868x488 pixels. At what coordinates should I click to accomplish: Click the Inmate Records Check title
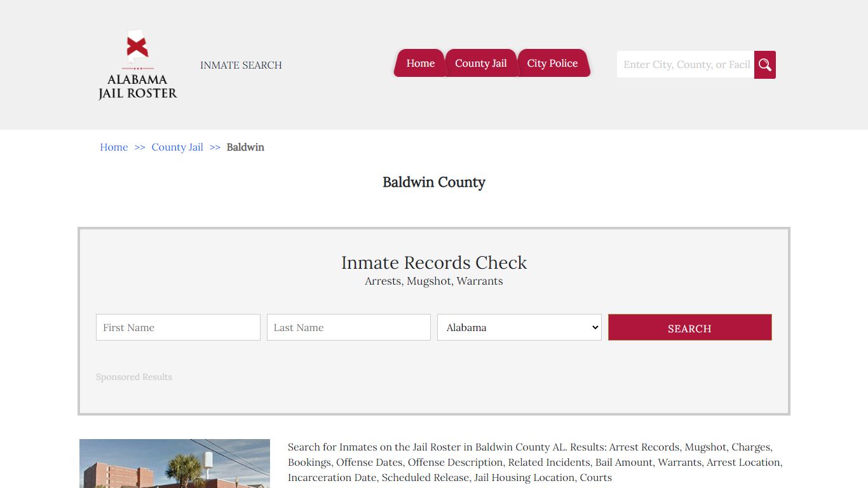point(434,262)
